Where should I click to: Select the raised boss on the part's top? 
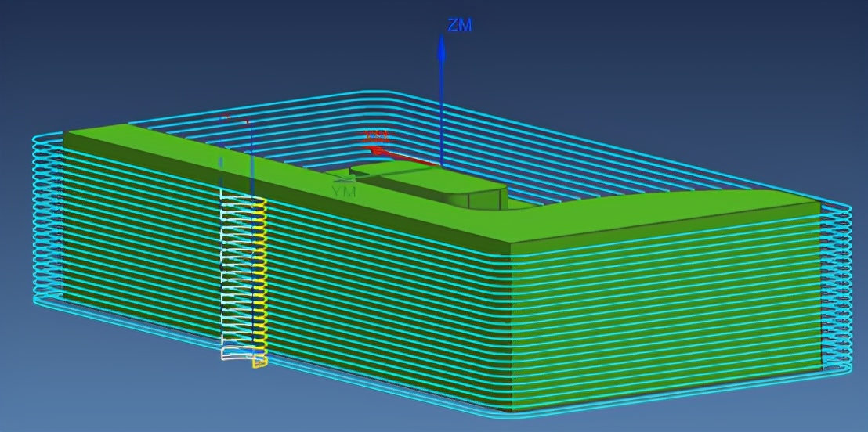pos(429,184)
